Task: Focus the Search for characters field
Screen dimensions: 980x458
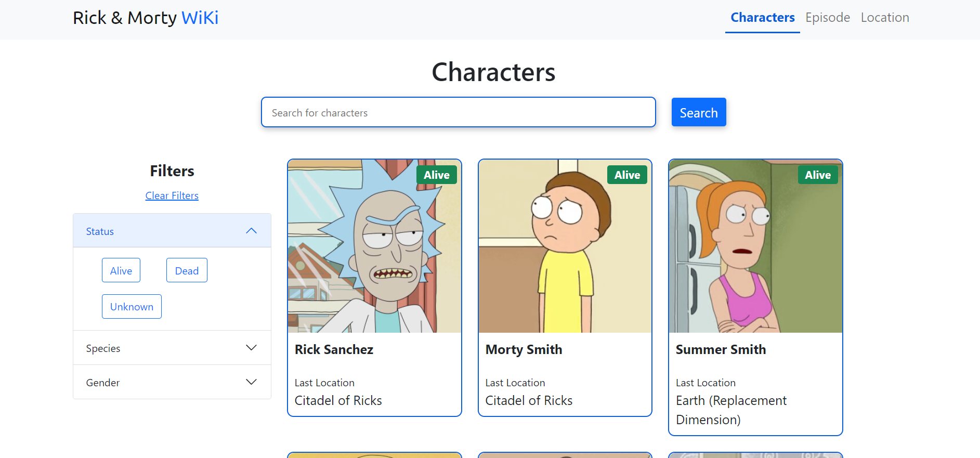Action: pos(458,112)
